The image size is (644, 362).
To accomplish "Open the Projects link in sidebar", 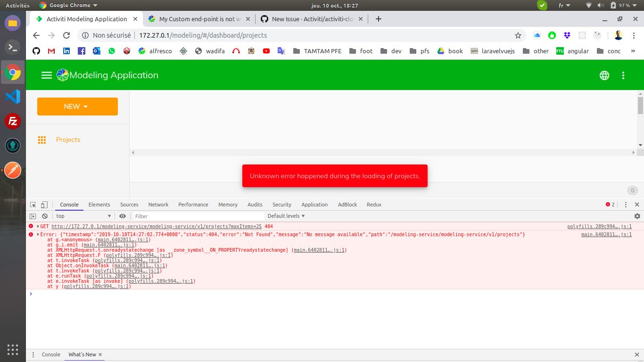I will (x=68, y=140).
